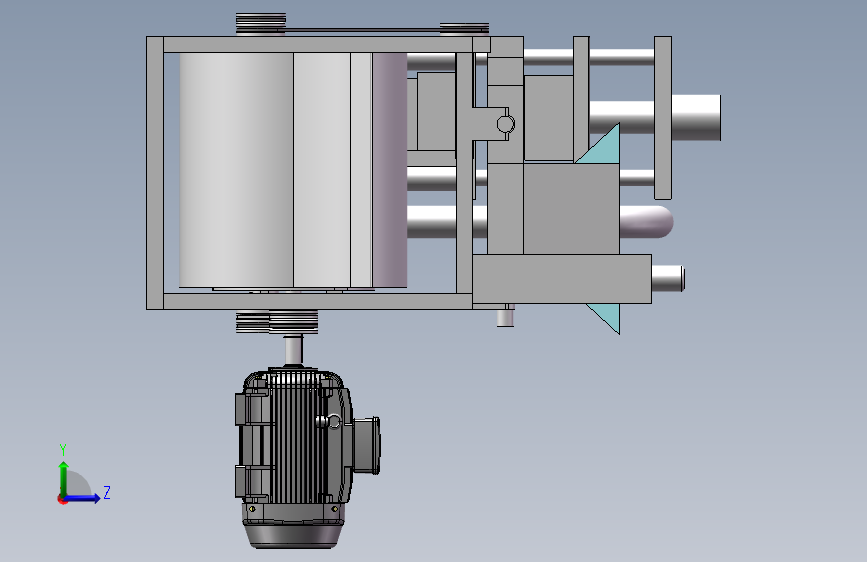The width and height of the screenshot is (867, 562).
Task: Select the motor's terminal junction box
Action: [x=366, y=445]
